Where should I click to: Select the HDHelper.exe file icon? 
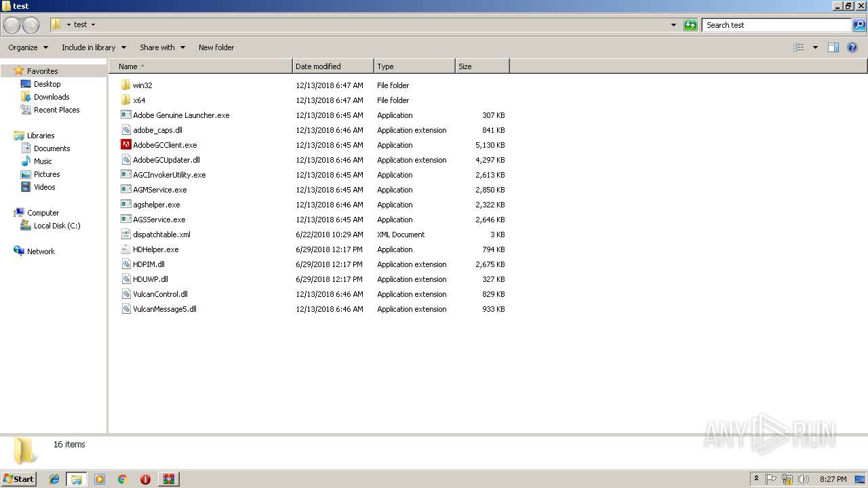(x=125, y=249)
